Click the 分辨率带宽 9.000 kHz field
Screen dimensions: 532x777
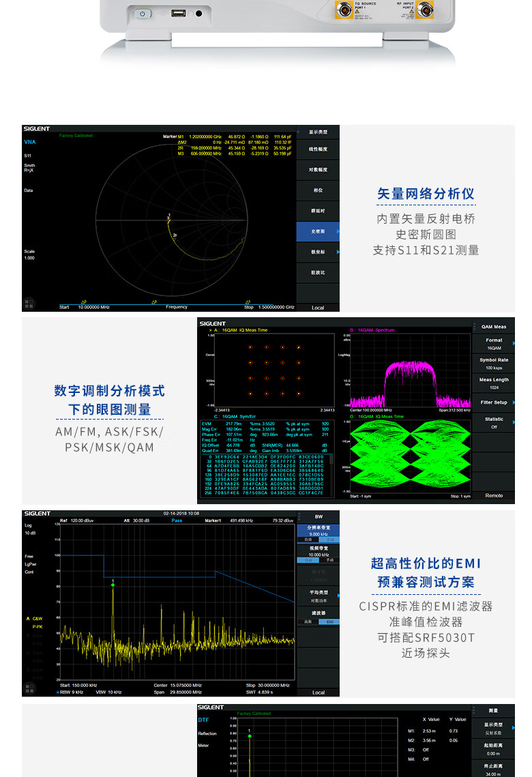[318, 531]
